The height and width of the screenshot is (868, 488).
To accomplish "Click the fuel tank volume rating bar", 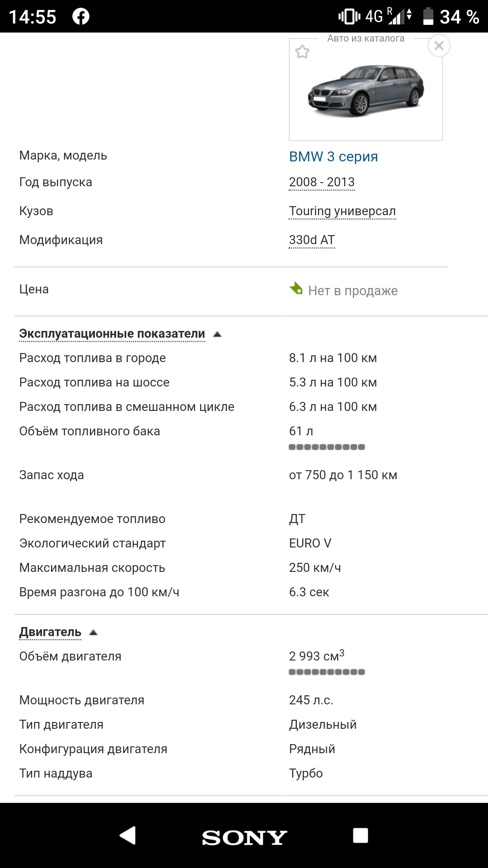I will click(x=327, y=447).
